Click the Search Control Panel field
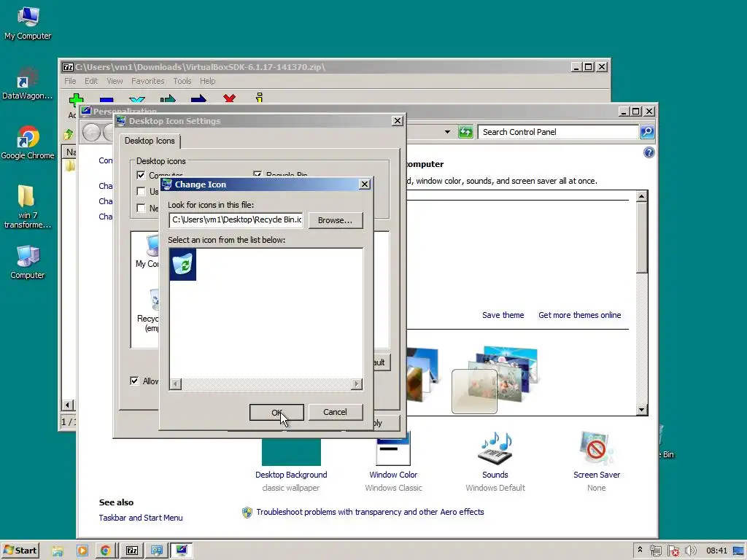The width and height of the screenshot is (747, 560). click(558, 132)
